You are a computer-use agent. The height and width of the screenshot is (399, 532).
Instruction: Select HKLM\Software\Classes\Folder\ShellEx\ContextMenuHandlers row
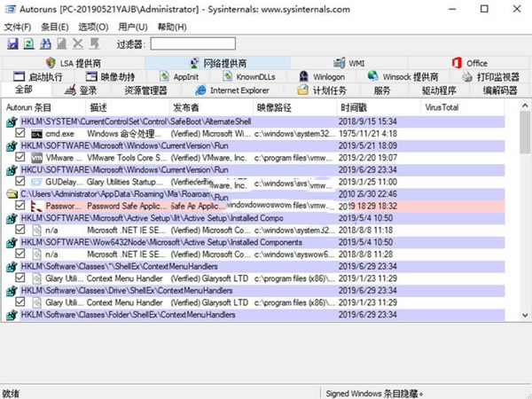tap(255, 315)
